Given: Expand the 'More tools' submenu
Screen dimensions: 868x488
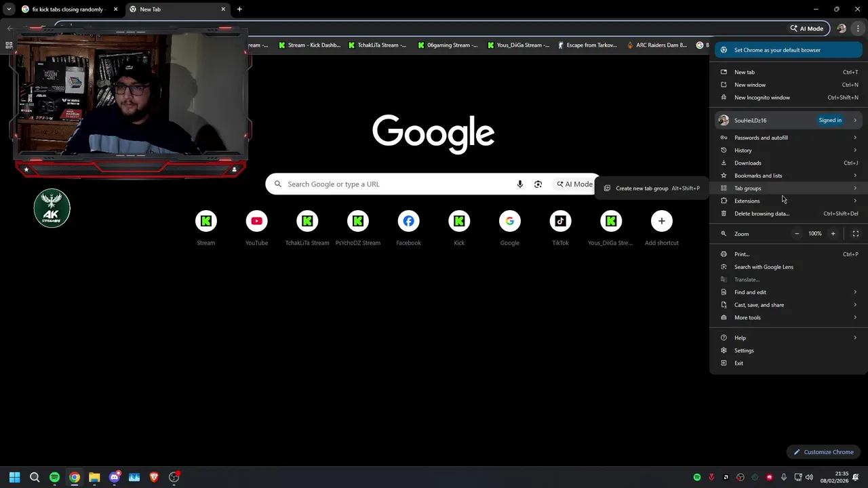Looking at the screenshot, I should pyautogui.click(x=789, y=317).
